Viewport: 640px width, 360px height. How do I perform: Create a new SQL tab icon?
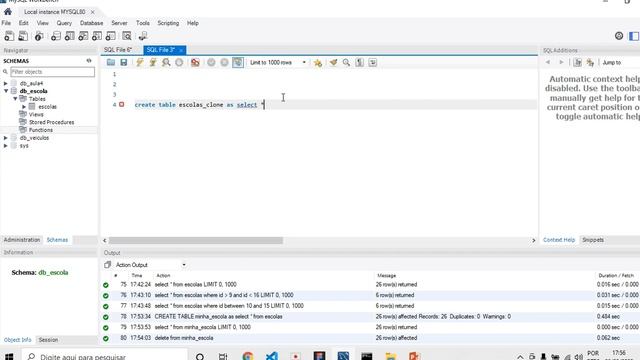click(9, 36)
